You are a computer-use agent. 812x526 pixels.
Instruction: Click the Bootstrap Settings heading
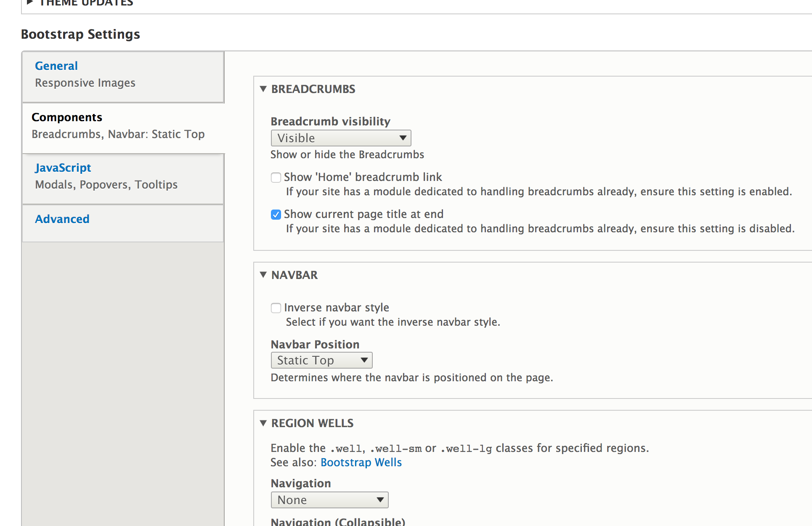pos(80,34)
